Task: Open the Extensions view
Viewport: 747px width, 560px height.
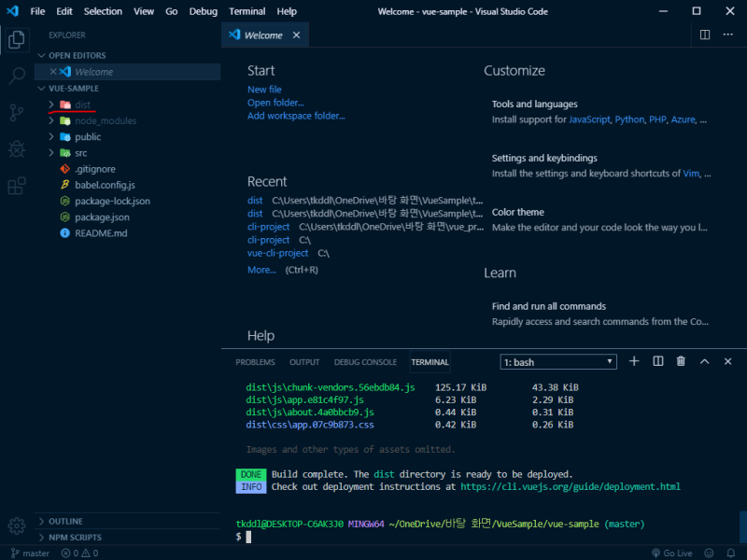Action: pos(17,186)
